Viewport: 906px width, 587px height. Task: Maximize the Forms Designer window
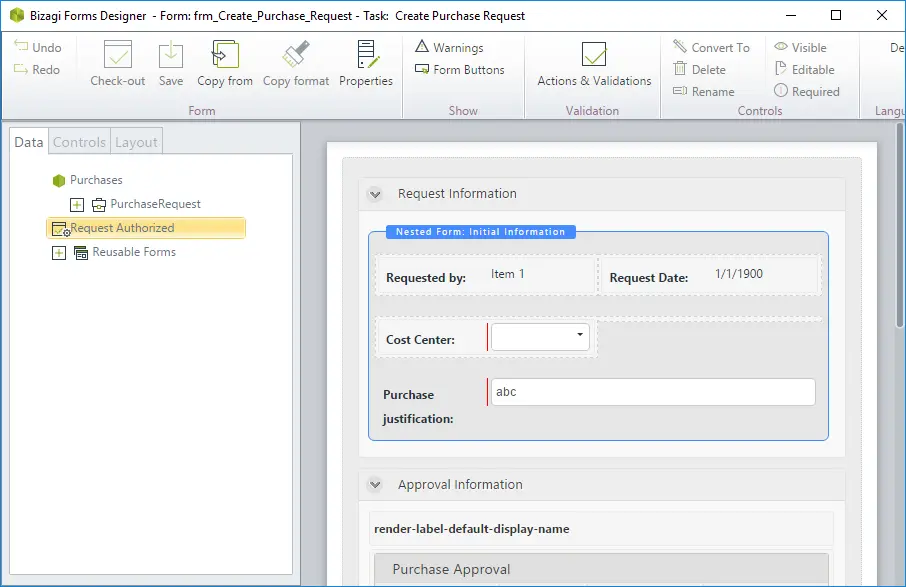click(836, 16)
